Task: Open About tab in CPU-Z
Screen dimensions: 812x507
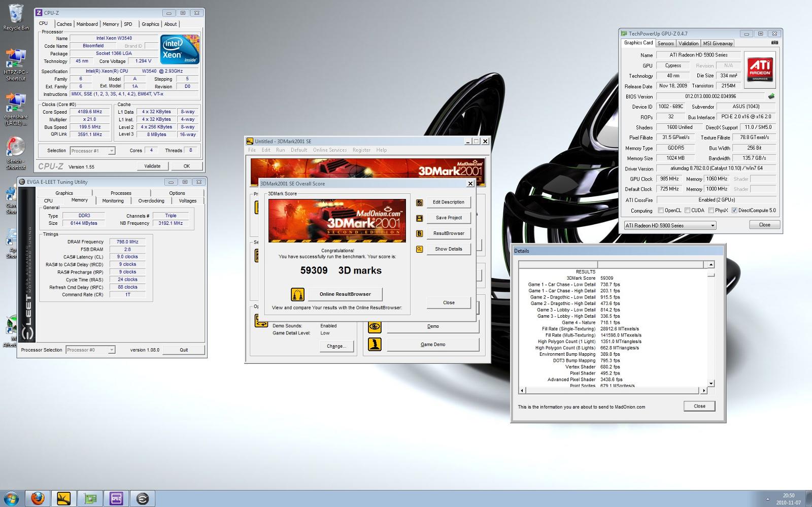Action: coord(171,24)
